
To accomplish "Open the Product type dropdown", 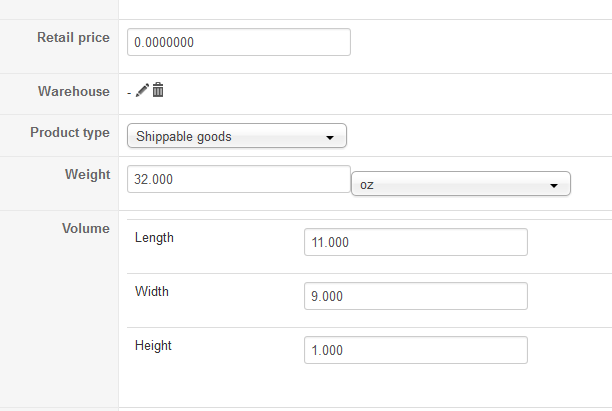I will point(236,136).
